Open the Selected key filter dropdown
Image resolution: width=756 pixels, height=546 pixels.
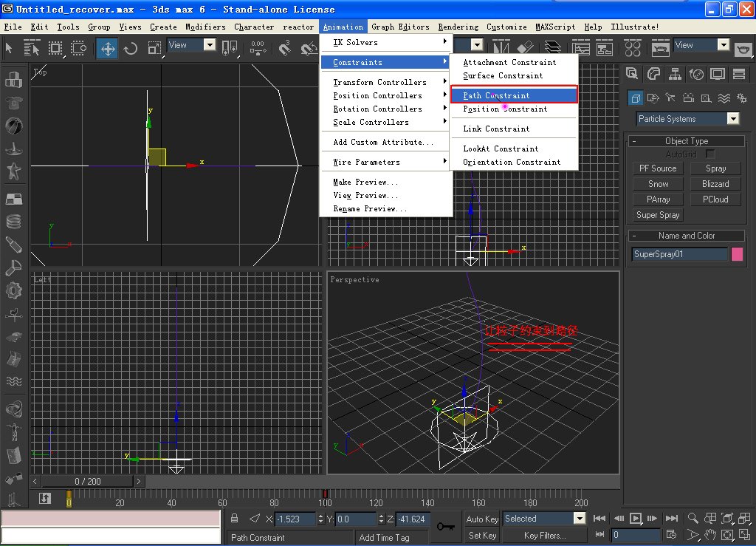(x=579, y=519)
